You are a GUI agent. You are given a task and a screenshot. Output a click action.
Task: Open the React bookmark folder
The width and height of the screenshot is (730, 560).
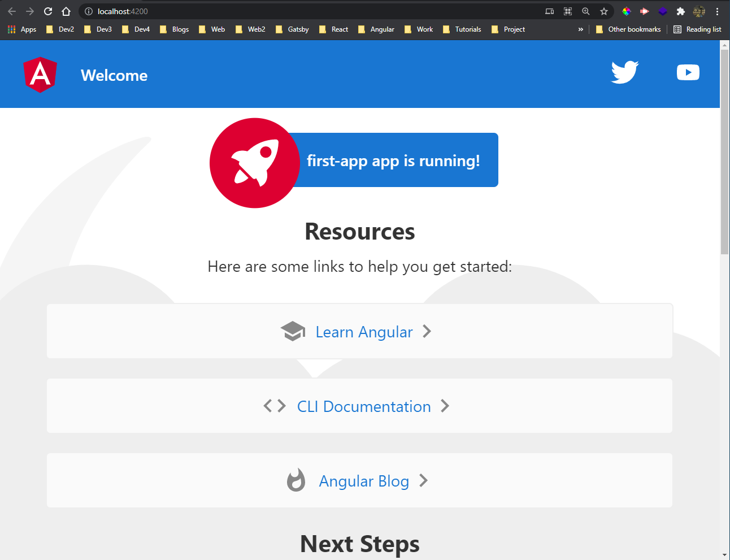click(333, 29)
